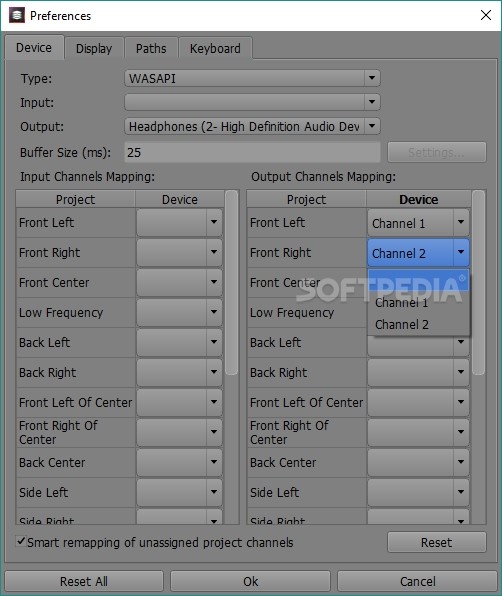
Task: Click the Buffer Size field
Action: [x=252, y=152]
